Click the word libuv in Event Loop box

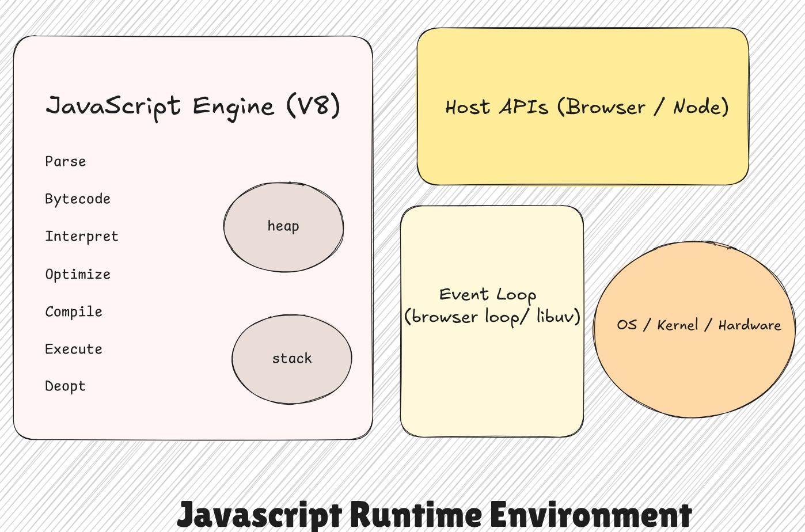[x=555, y=317]
